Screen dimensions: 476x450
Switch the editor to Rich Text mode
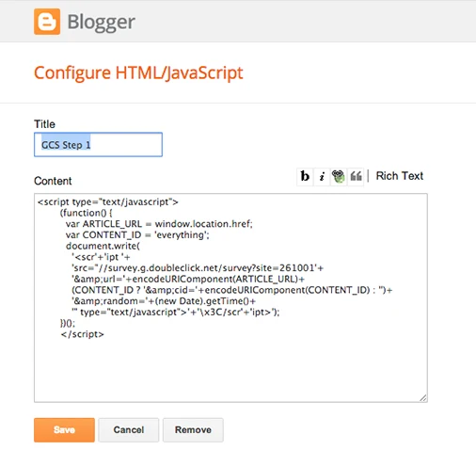(x=400, y=176)
